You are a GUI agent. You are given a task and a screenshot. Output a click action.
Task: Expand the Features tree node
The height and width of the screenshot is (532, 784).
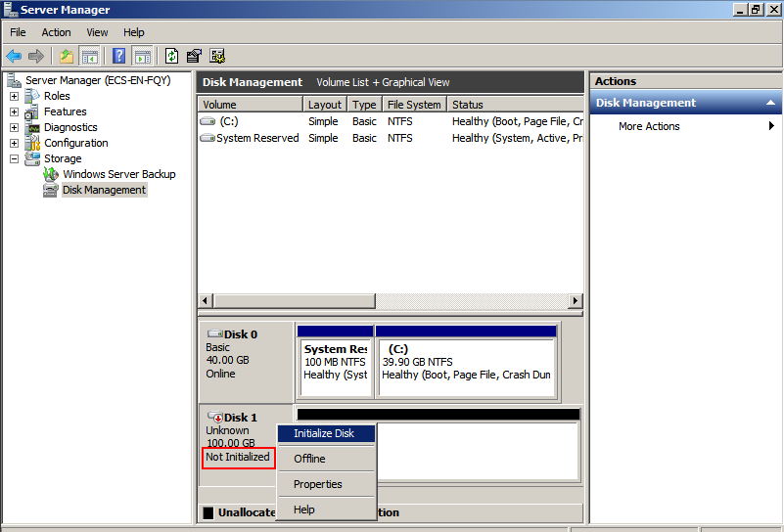[15, 111]
